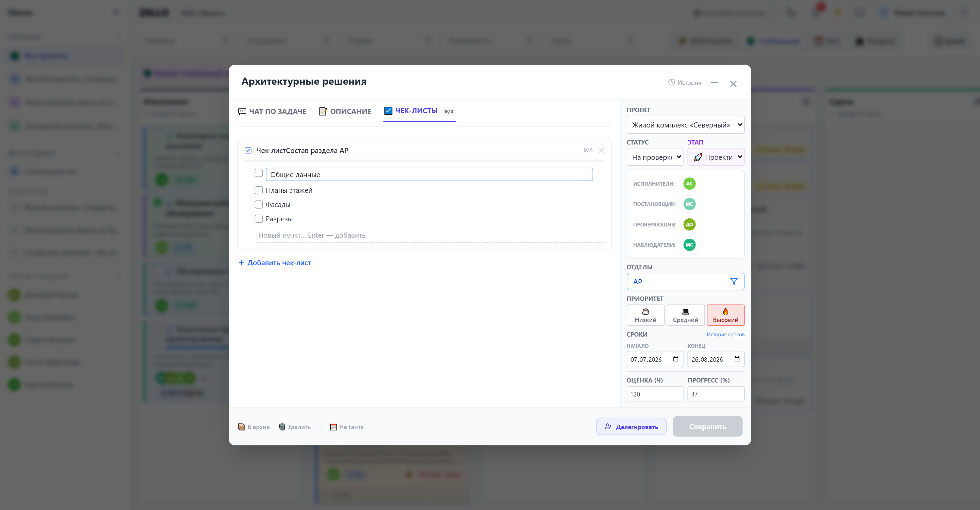The width and height of the screenshot is (980, 510).
Task: Click the Отделы field showing АР
Action: click(685, 282)
